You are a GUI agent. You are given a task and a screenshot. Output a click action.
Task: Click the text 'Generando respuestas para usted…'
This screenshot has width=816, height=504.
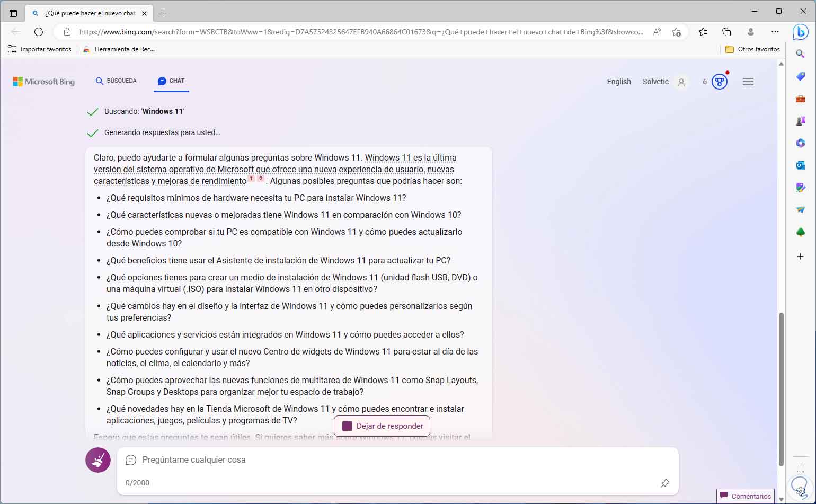162,132
